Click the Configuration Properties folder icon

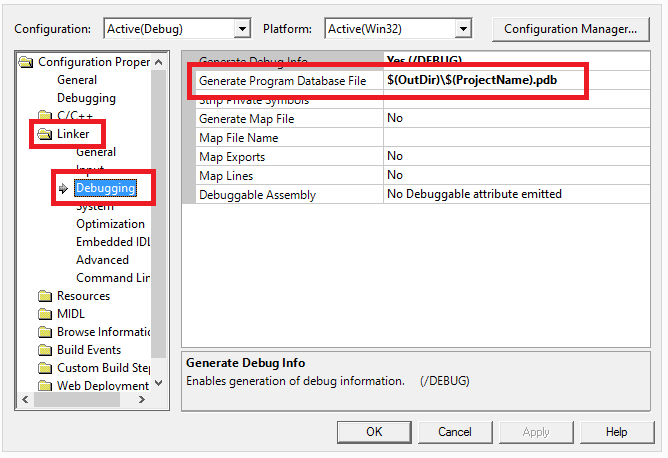26,62
